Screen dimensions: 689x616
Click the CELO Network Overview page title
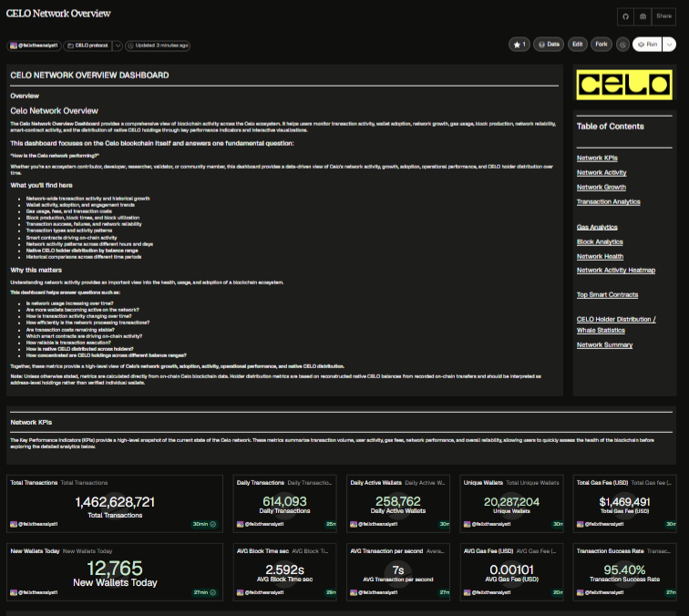pos(58,14)
